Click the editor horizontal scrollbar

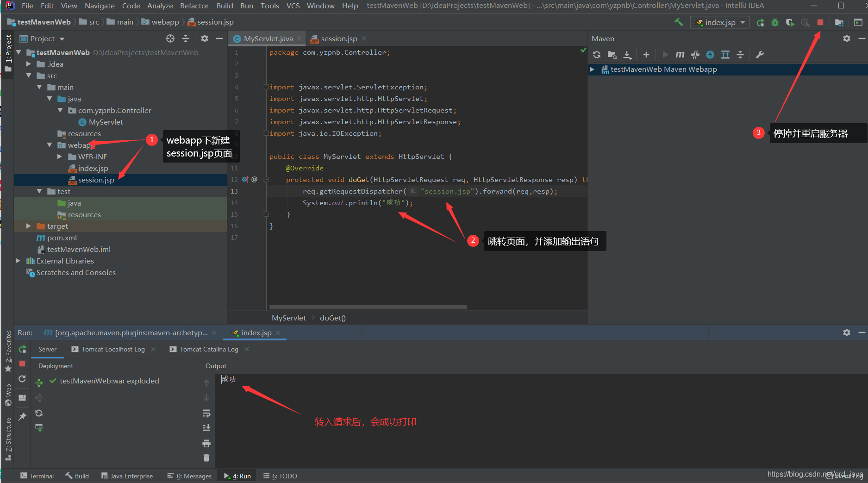[x=368, y=307]
